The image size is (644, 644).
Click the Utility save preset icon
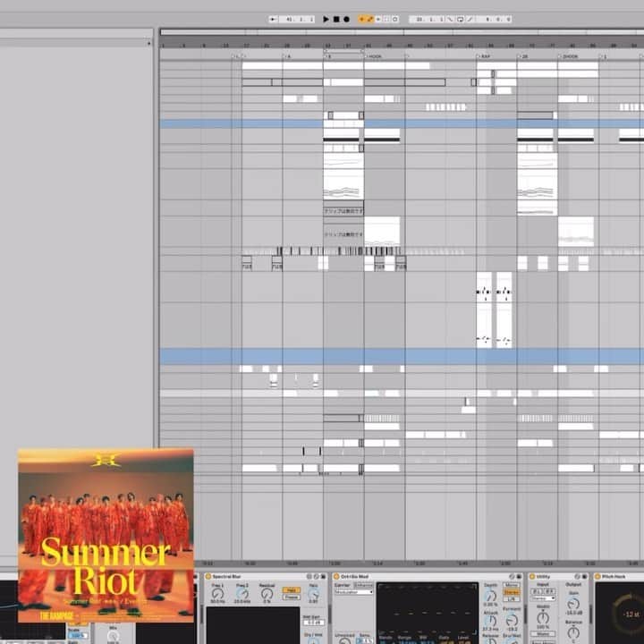coord(584,576)
